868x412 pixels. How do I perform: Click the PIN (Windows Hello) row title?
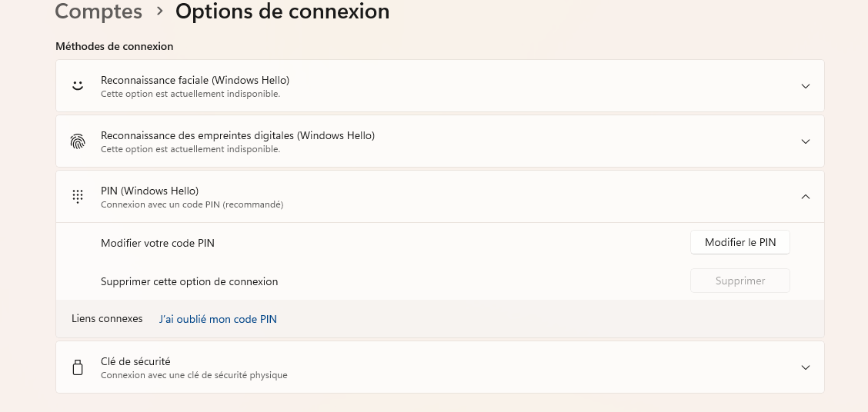point(149,191)
